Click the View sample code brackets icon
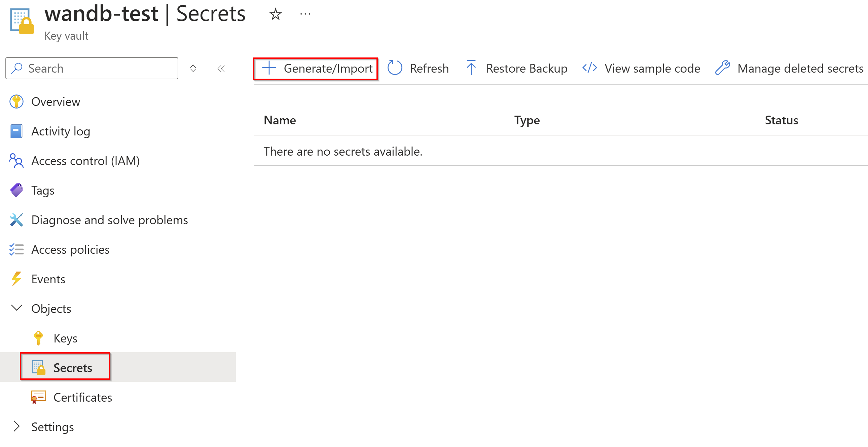The height and width of the screenshot is (447, 868). pos(589,68)
